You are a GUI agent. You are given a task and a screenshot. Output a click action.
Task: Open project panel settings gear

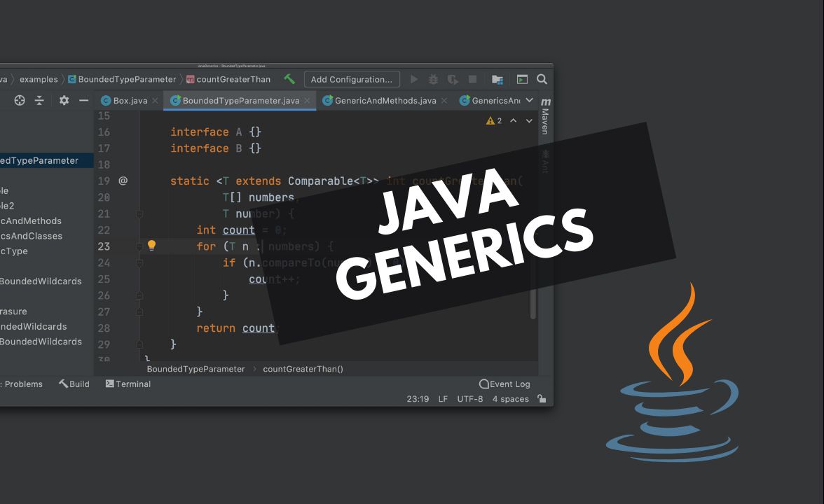[x=64, y=100]
